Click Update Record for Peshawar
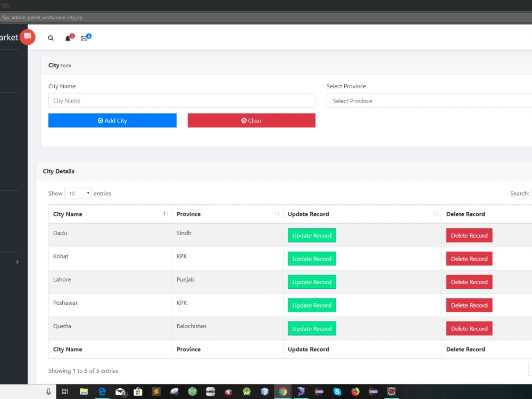 tap(312, 305)
